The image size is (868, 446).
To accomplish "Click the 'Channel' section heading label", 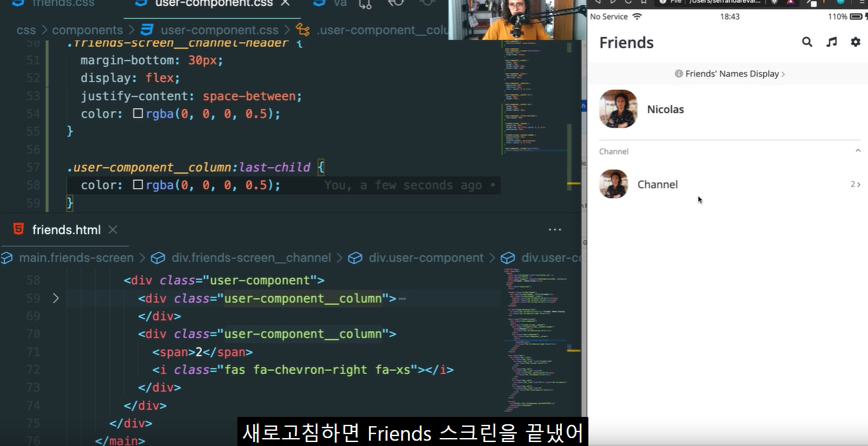I will (x=613, y=151).
